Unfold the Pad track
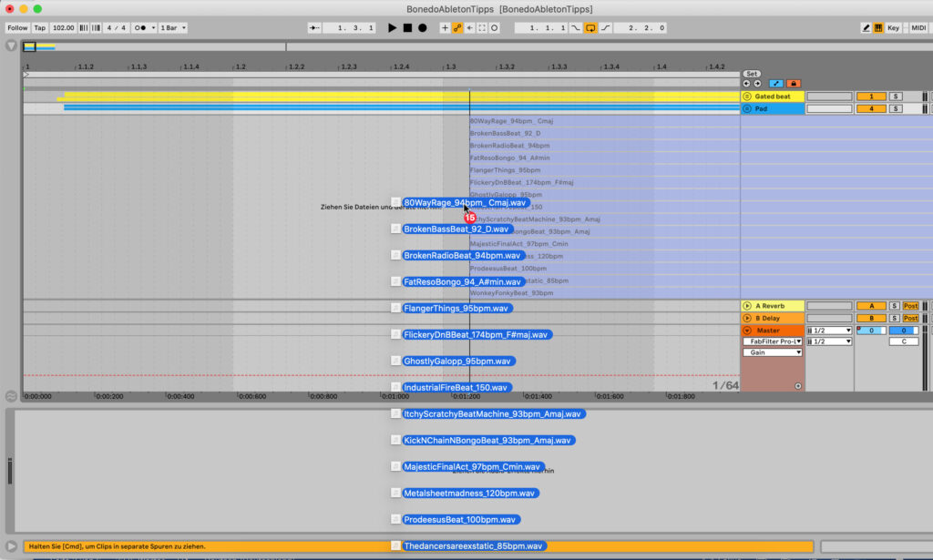Image resolution: width=933 pixels, height=560 pixels. click(x=747, y=108)
